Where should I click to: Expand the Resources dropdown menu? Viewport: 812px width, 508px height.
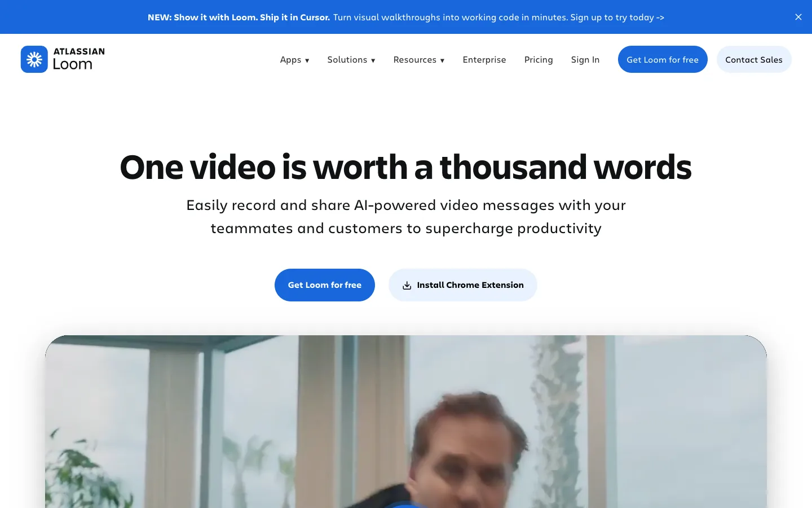[x=419, y=60]
